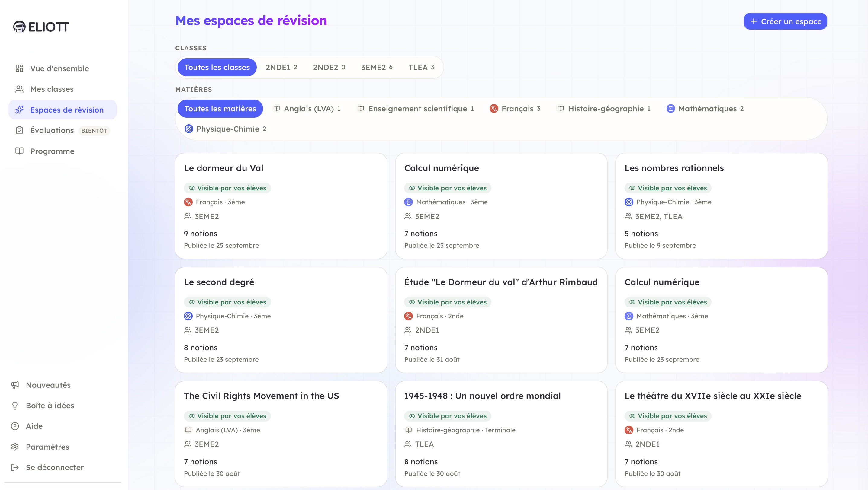Click the Évaluations clipboard icon
Viewport: 868px width, 490px height.
point(20,130)
